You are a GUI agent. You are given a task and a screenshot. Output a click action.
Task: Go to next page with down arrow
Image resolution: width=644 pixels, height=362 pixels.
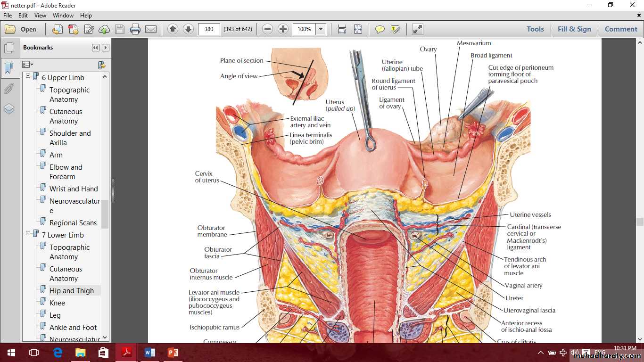(188, 29)
